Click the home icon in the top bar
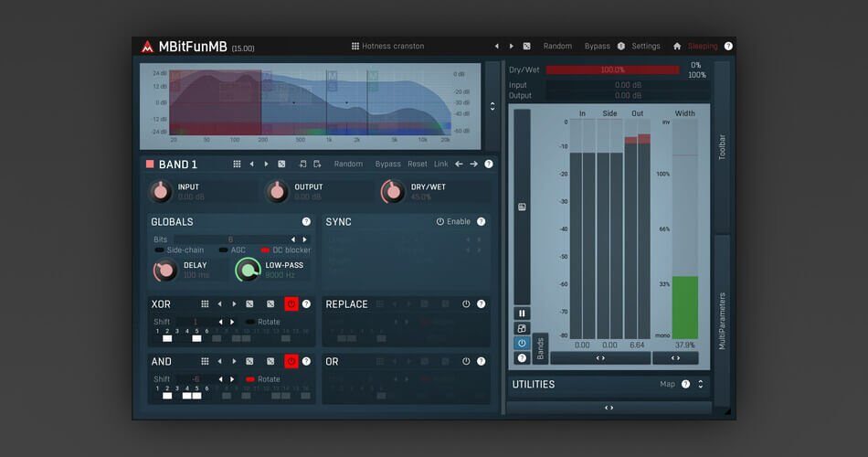Image resolution: width=868 pixels, height=457 pixels. [x=677, y=46]
